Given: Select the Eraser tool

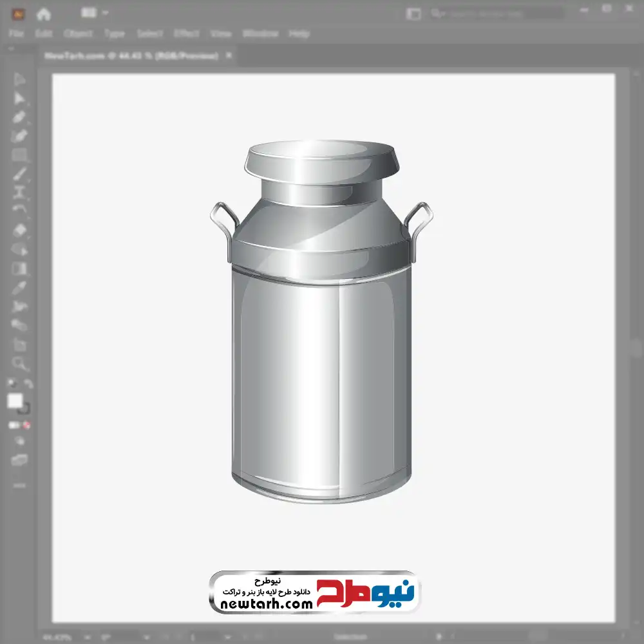Looking at the screenshot, I should coord(19,230).
